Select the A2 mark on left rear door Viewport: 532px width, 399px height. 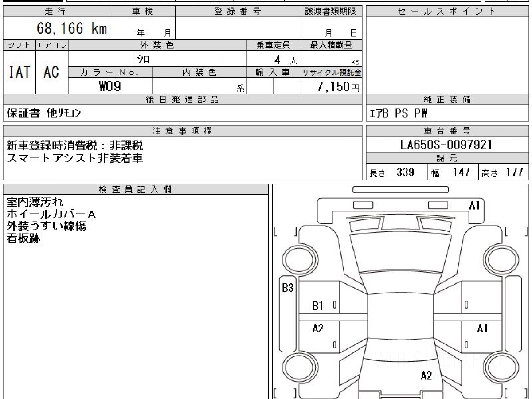318,329
